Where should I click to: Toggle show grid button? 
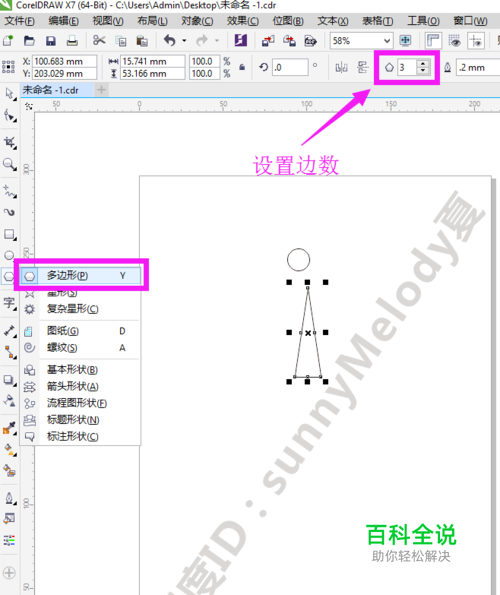[454, 40]
